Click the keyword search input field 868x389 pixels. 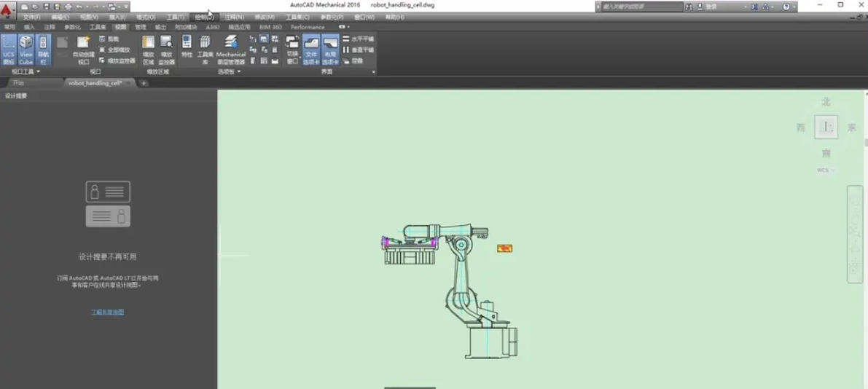(641, 7)
